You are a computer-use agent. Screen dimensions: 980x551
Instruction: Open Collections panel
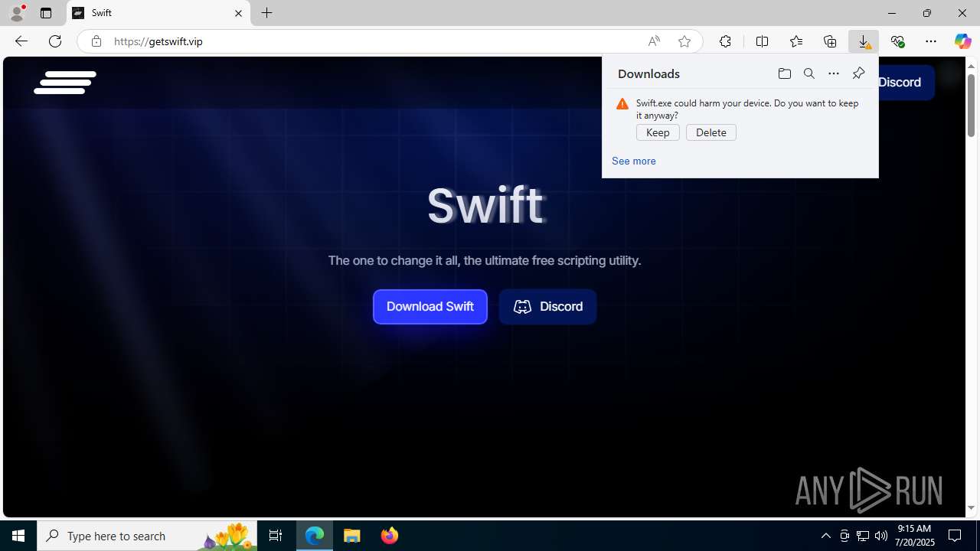point(830,41)
